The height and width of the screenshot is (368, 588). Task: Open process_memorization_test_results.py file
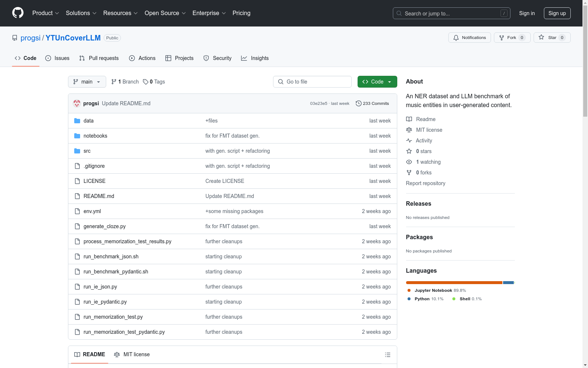click(128, 241)
